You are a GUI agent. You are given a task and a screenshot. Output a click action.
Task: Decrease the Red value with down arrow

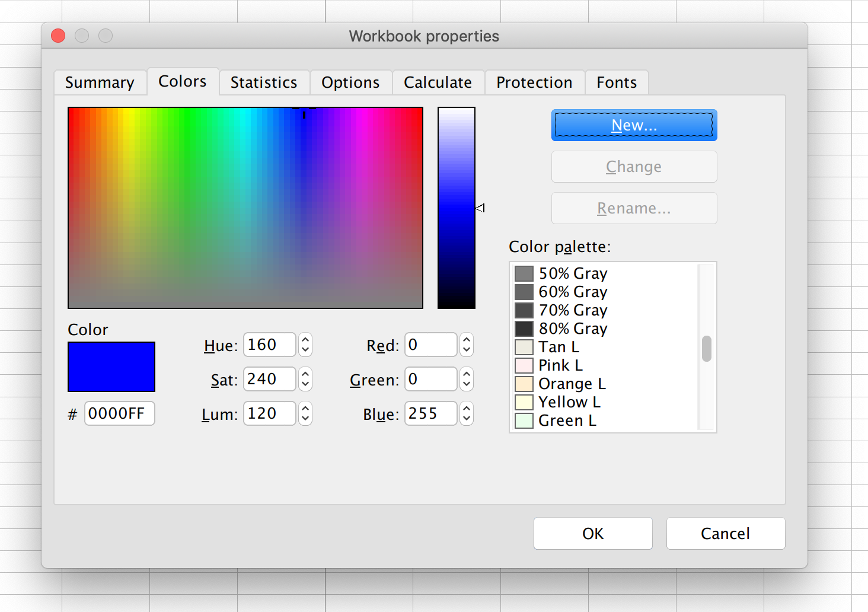click(467, 350)
